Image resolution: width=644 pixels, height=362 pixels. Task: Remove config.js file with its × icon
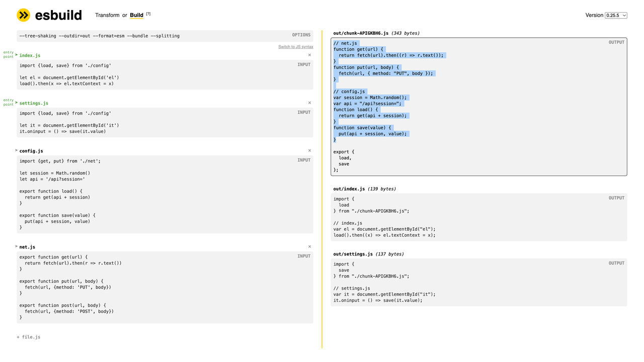(309, 150)
